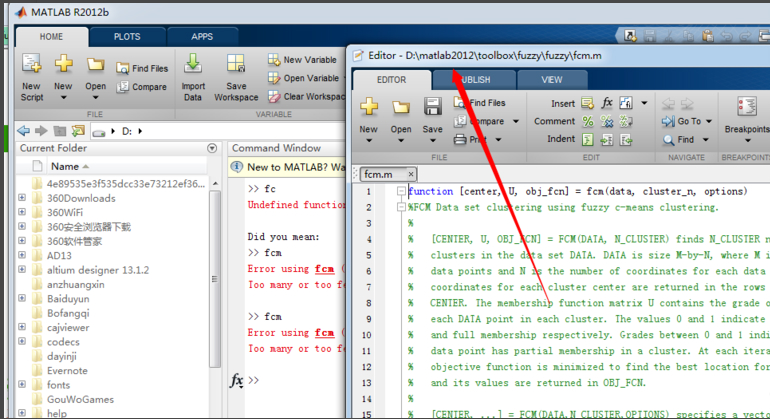Click Increase Indent icon in Editor
The height and width of the screenshot is (419, 770).
click(607, 140)
